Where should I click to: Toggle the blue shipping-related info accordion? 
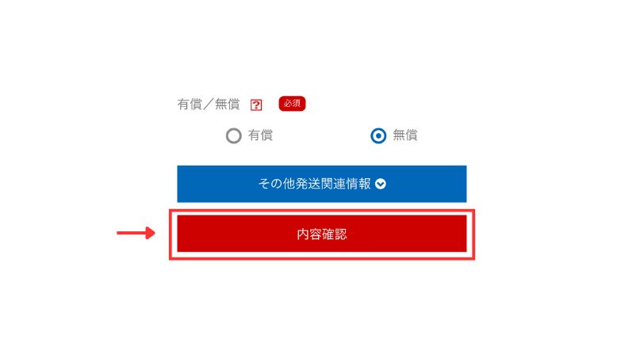tap(322, 184)
